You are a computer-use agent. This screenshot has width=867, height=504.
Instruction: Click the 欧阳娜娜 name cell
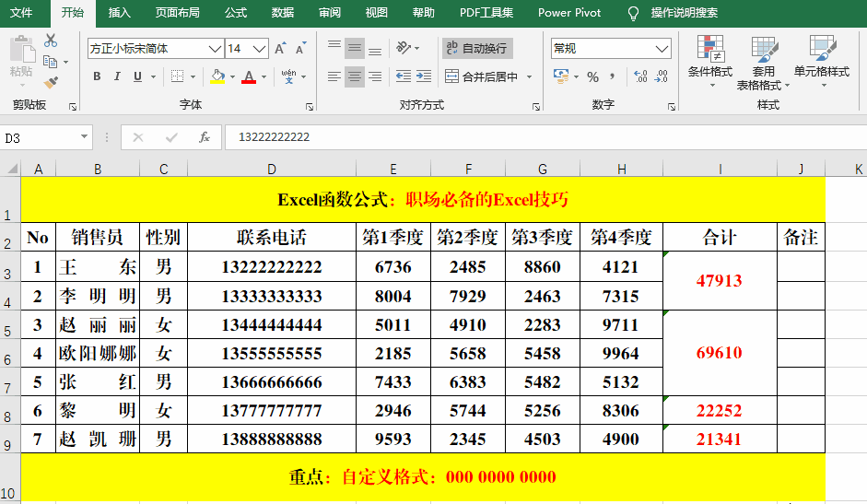pyautogui.click(x=98, y=353)
